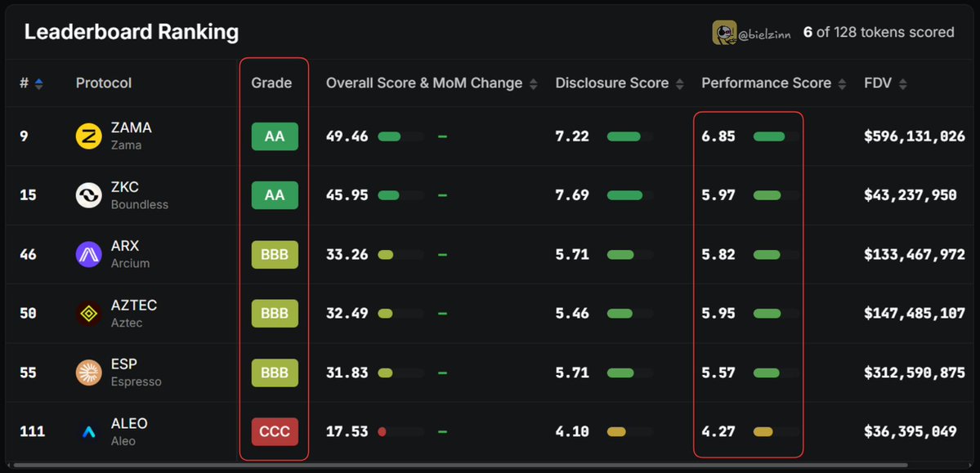Click the CCC grade badge for ALEO
The height and width of the screenshot is (473, 980).
pos(275,431)
